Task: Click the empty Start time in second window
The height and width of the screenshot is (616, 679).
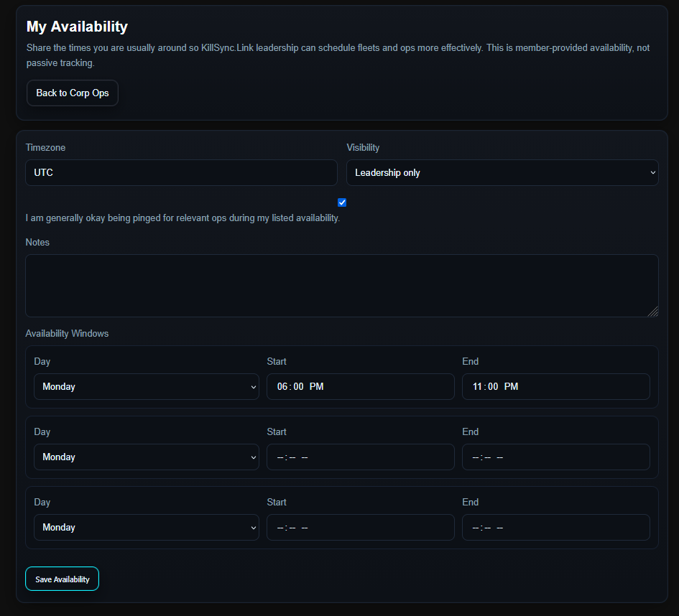Action: [x=360, y=457]
